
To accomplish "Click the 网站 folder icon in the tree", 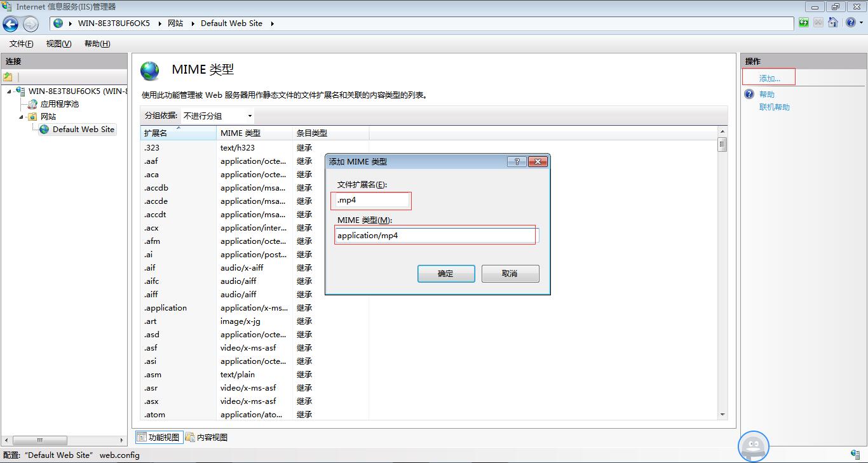I will click(x=32, y=116).
